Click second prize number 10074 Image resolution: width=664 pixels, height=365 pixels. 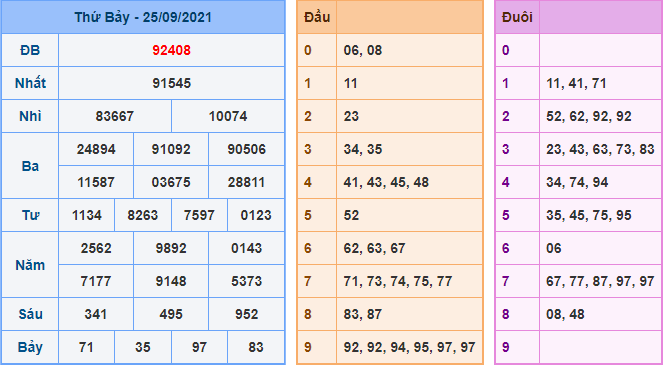228,116
